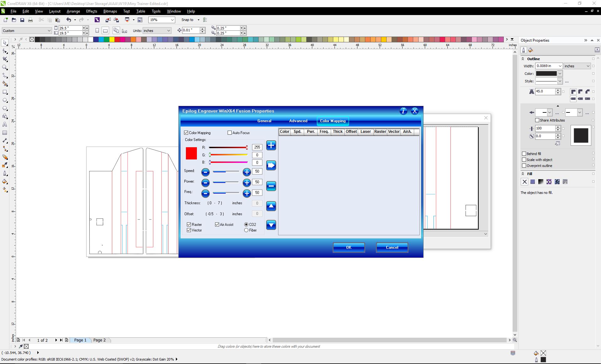
Task: Collapse the Fill section
Action: point(523,174)
